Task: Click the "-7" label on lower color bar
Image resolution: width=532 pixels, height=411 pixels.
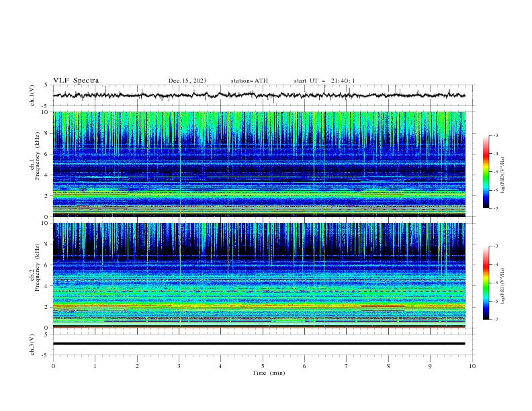Action: pyautogui.click(x=496, y=320)
